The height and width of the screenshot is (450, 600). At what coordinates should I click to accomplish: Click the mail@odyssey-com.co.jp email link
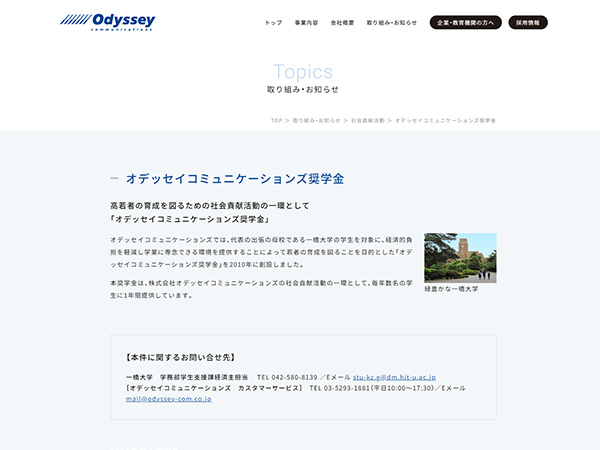point(168,398)
